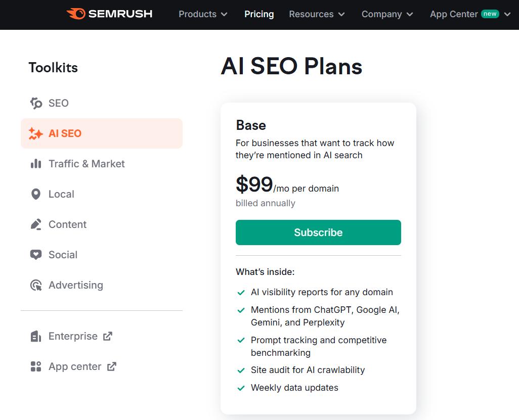
Task: Select the Pricing menu item
Action: (x=259, y=15)
